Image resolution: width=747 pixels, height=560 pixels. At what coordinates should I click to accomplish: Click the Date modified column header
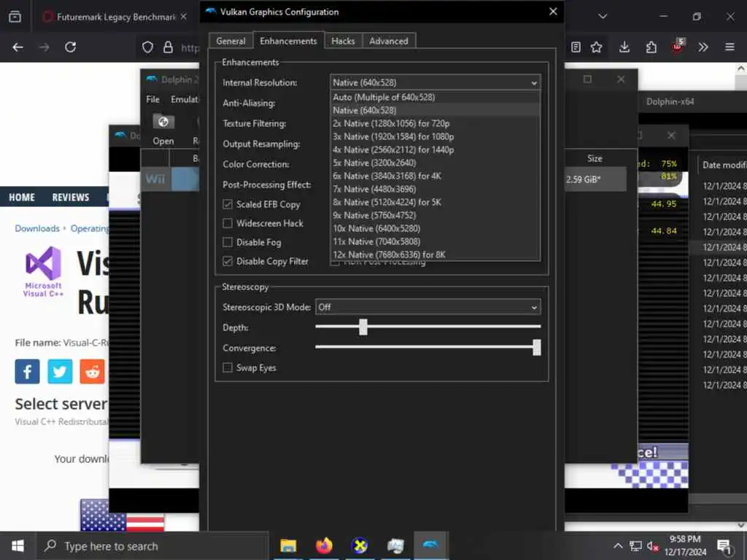tap(724, 165)
